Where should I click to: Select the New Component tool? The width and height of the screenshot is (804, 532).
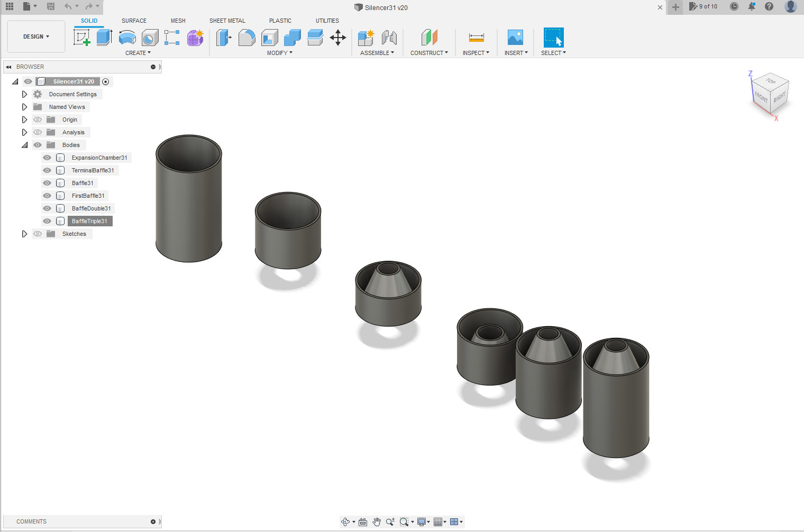pyautogui.click(x=366, y=38)
